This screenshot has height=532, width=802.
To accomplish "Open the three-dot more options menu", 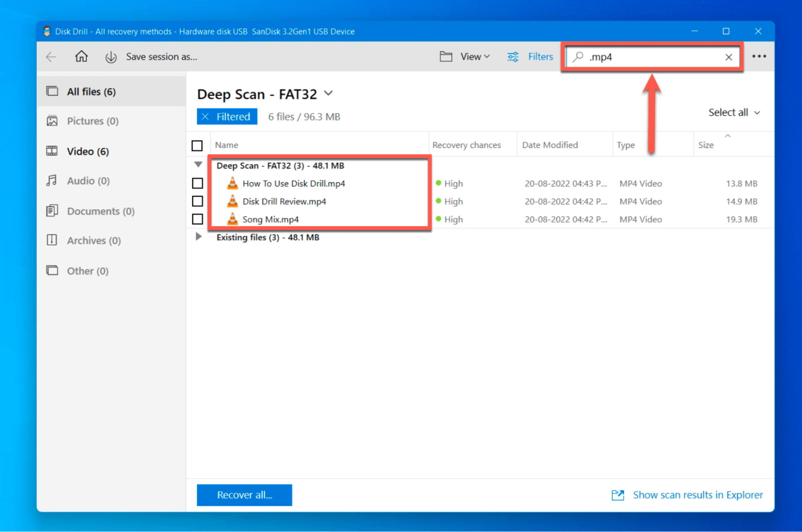I will coord(759,57).
